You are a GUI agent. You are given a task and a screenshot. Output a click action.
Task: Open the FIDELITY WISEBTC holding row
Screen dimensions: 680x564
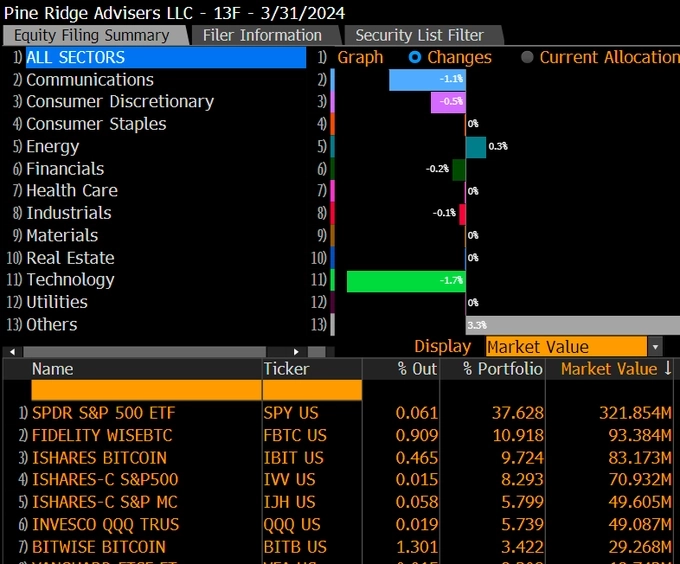pyautogui.click(x=104, y=435)
